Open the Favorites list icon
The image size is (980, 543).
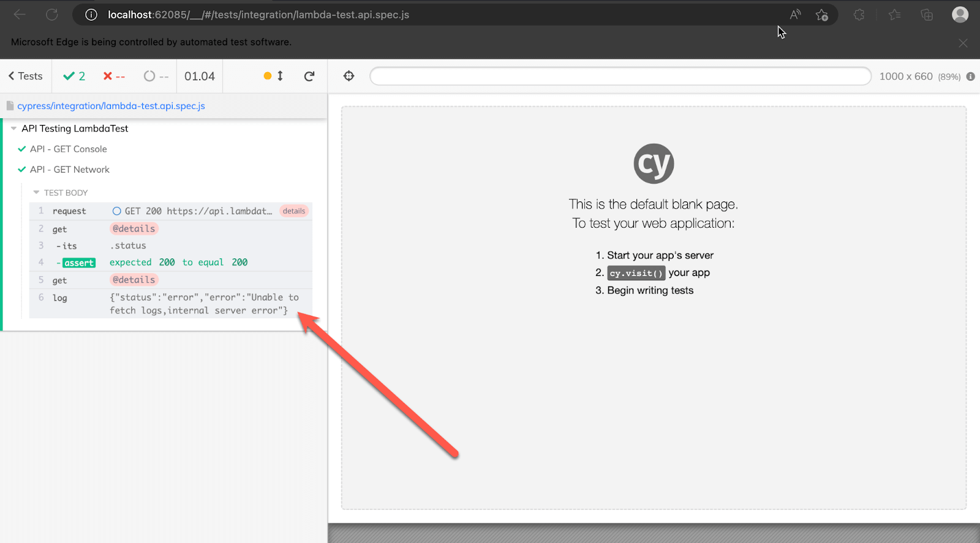pyautogui.click(x=894, y=15)
